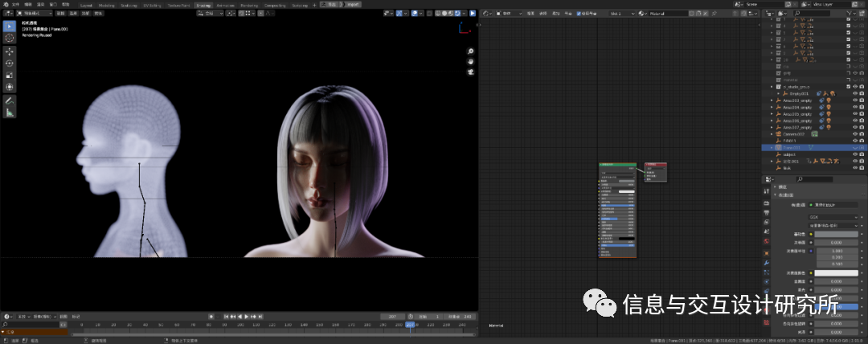
Task: Switch to the Animation workspace tab
Action: (x=225, y=5)
